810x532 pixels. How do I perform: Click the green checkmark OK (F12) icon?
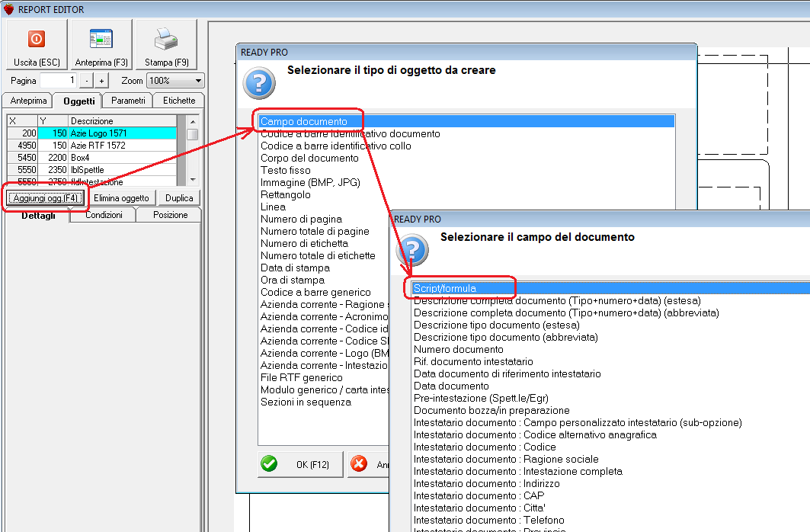click(269, 464)
